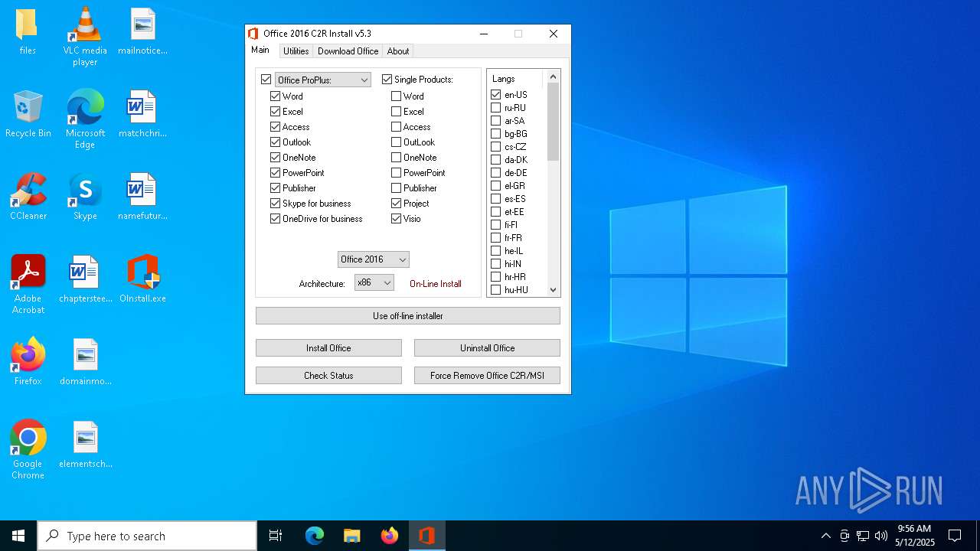Image resolution: width=980 pixels, height=551 pixels.
Task: Uncheck Word under Office ProPlus
Action: click(276, 96)
